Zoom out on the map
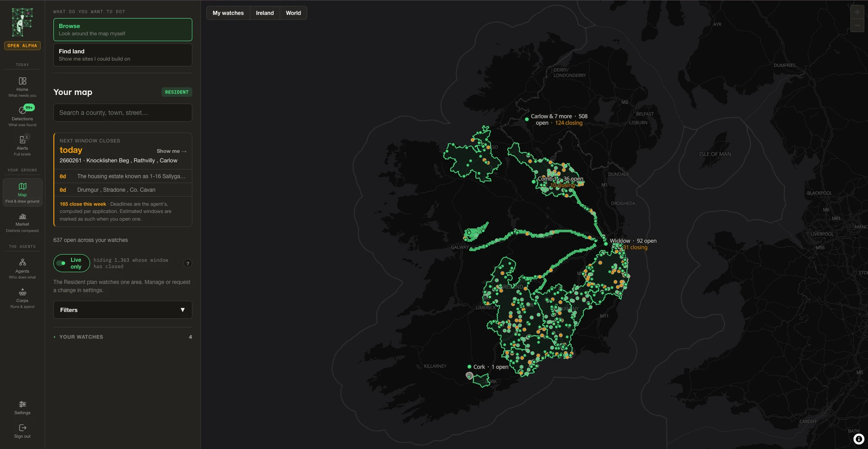The width and height of the screenshot is (868, 449). pyautogui.click(x=857, y=25)
